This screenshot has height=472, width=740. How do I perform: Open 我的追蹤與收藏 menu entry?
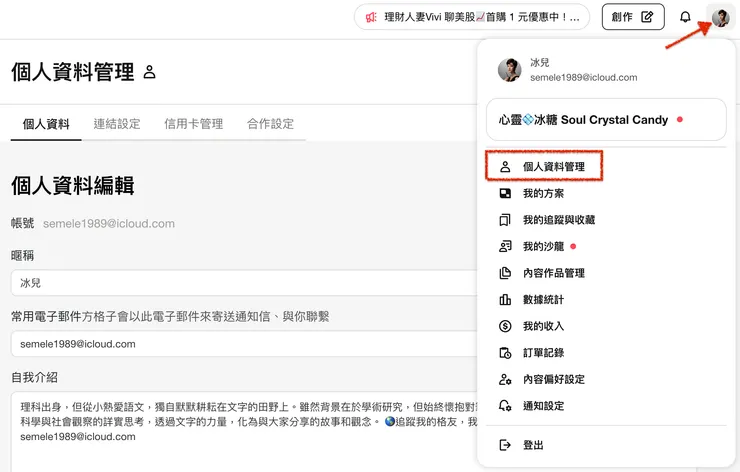point(559,219)
